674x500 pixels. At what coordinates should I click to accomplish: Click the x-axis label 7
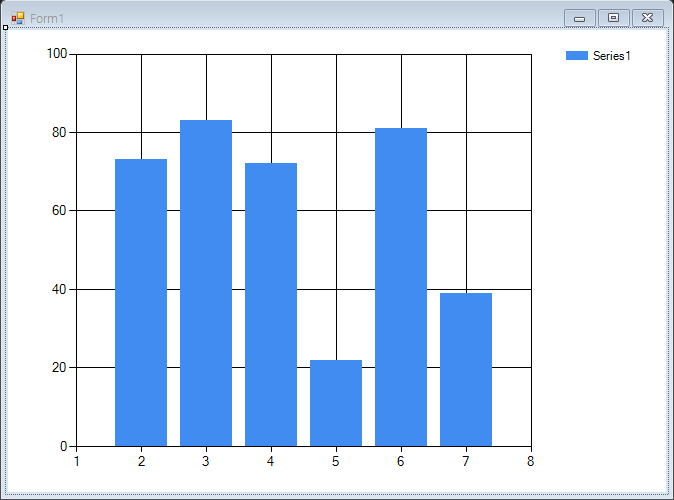pos(466,461)
